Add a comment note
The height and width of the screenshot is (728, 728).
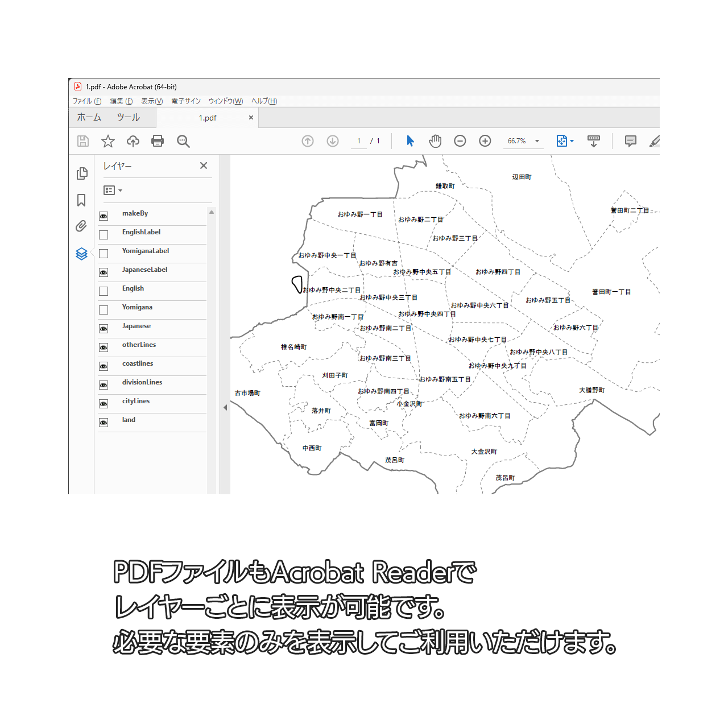(x=631, y=141)
